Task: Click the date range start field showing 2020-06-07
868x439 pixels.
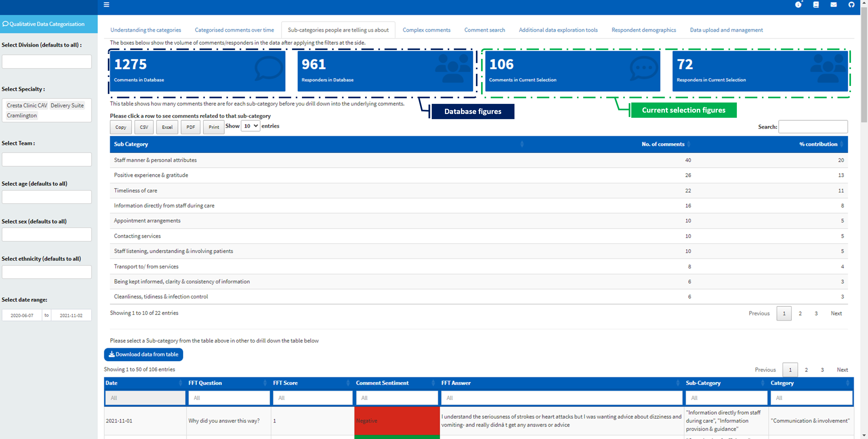Action: 22,315
